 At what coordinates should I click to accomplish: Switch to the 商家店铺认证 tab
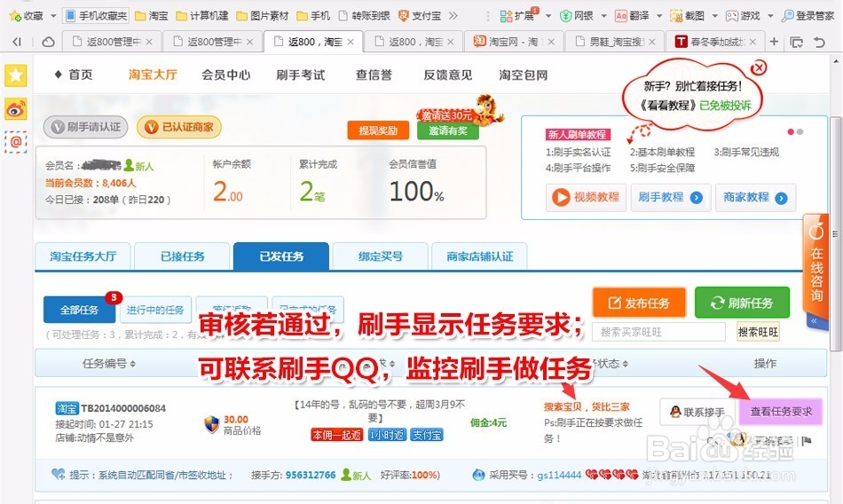[479, 256]
